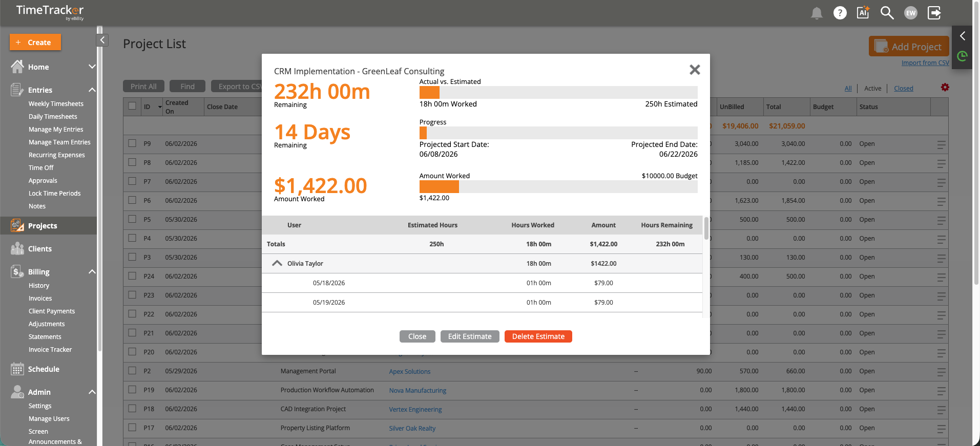This screenshot has height=446, width=980.
Task: Click the Entries clipboard icon
Action: point(17,90)
